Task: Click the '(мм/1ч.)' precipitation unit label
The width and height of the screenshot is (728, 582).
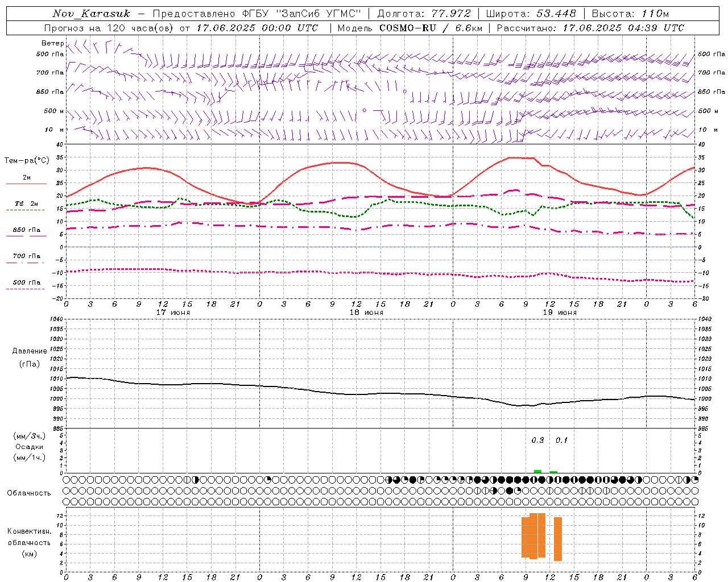Action: pos(30,458)
